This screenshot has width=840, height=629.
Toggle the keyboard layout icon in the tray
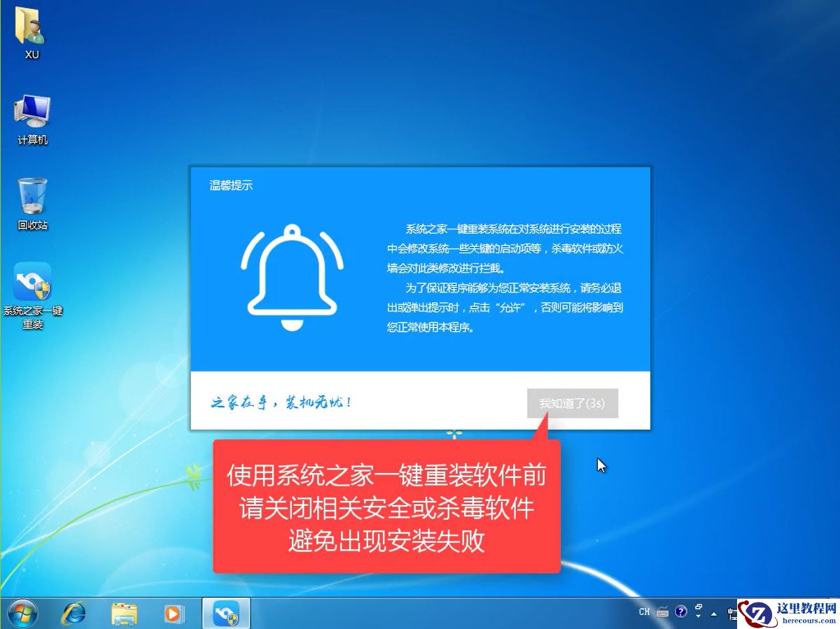(663, 613)
